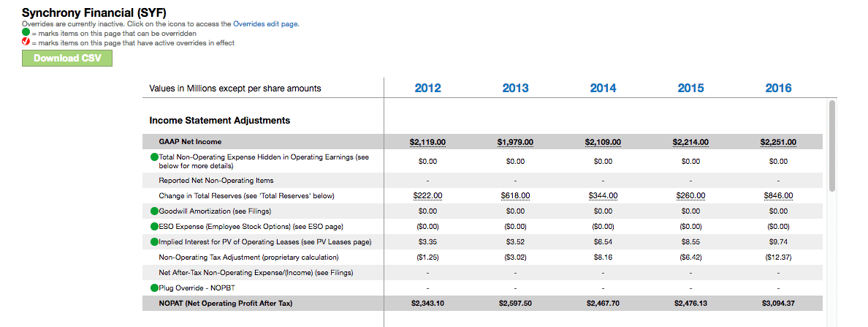Select the 2016 year column header
868x327 pixels.
tap(778, 88)
